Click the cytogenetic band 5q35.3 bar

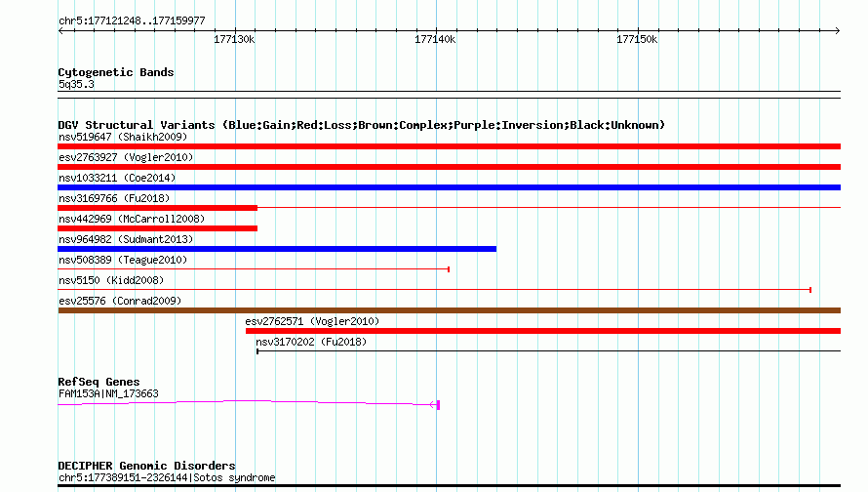[x=449, y=95]
